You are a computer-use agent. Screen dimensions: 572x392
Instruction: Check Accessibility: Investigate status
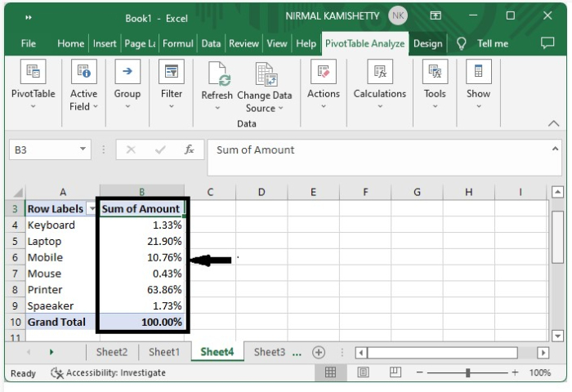(x=109, y=372)
